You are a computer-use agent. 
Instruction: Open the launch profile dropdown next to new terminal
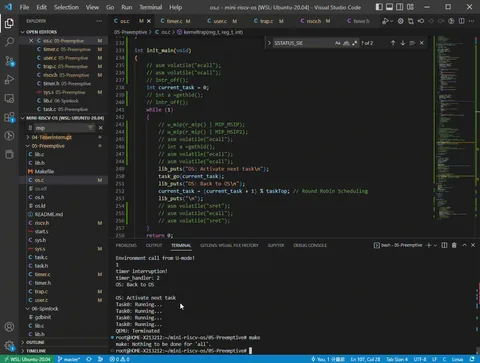tap(436, 245)
